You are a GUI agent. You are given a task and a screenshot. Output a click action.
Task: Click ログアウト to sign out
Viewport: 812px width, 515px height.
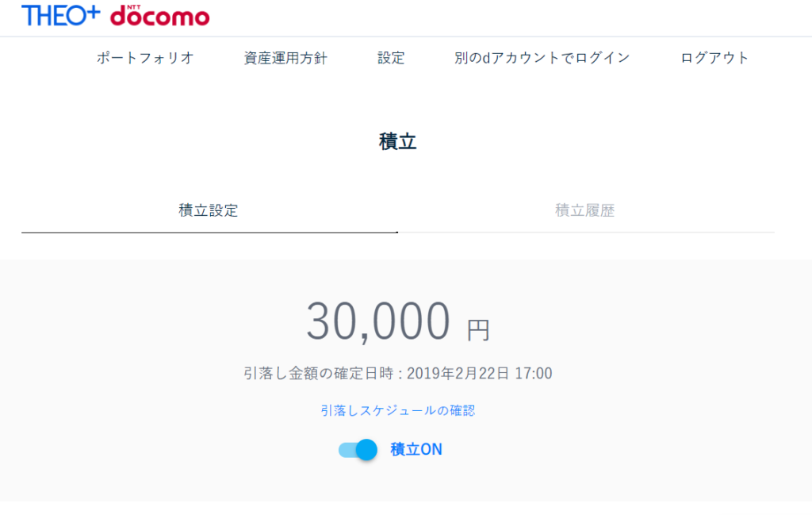pyautogui.click(x=714, y=57)
